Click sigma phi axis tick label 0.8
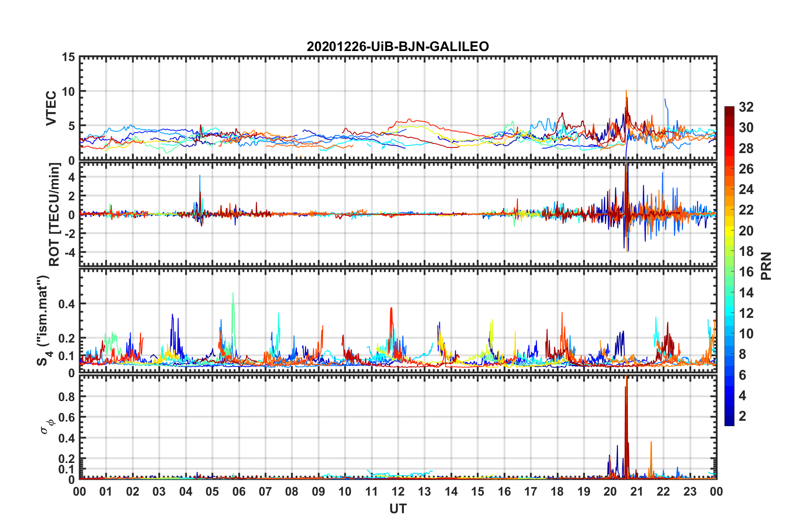 [x=67, y=396]
